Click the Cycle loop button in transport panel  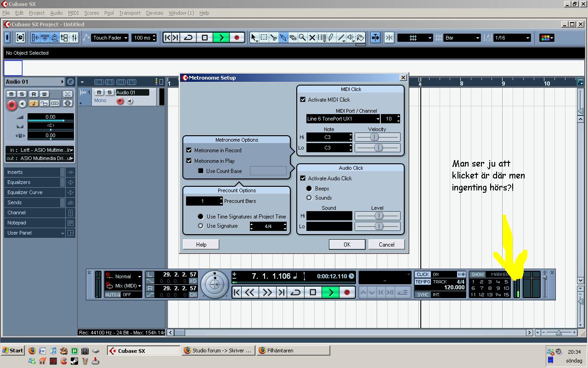296,293
